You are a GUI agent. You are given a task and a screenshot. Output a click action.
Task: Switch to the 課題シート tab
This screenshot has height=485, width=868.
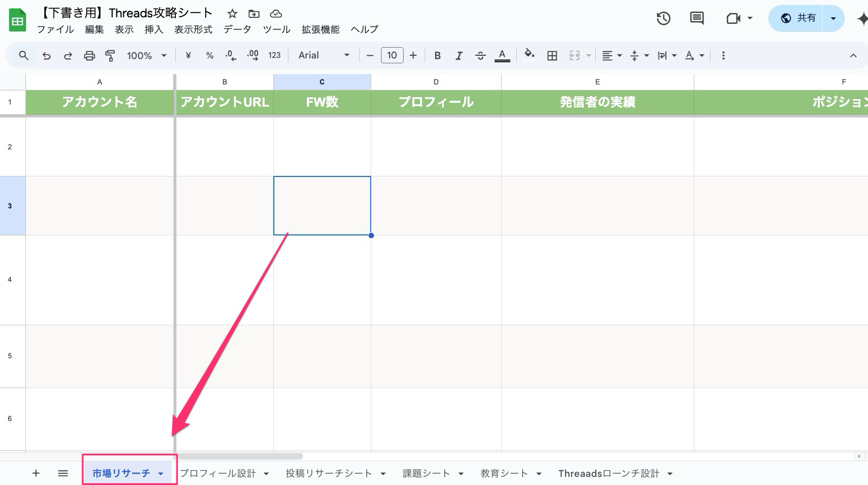pyautogui.click(x=426, y=474)
